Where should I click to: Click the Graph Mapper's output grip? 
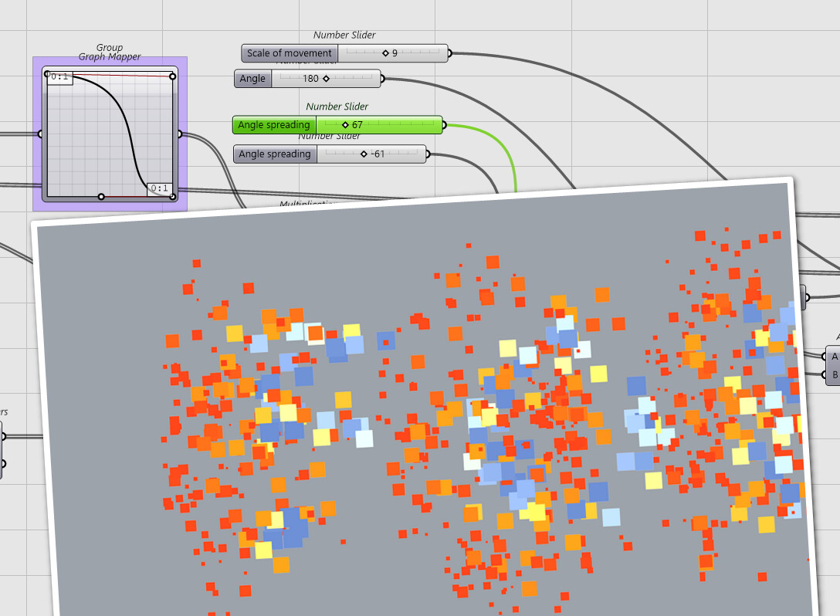click(x=180, y=134)
